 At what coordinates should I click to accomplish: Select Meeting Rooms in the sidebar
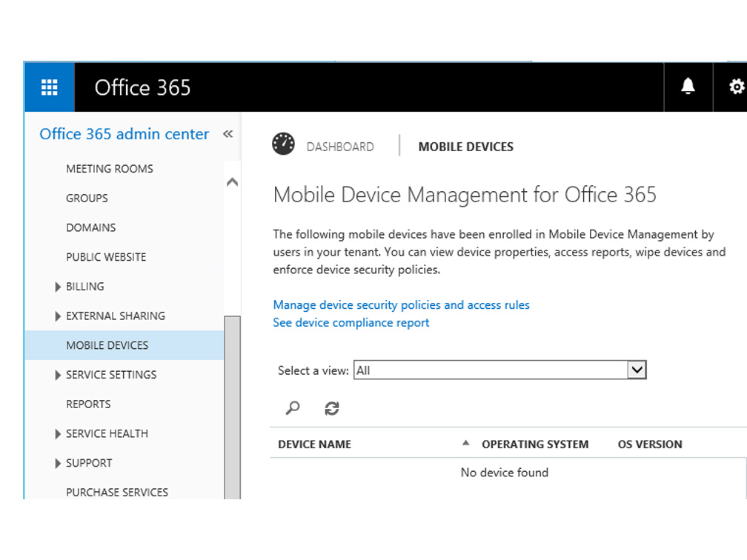[x=110, y=169]
